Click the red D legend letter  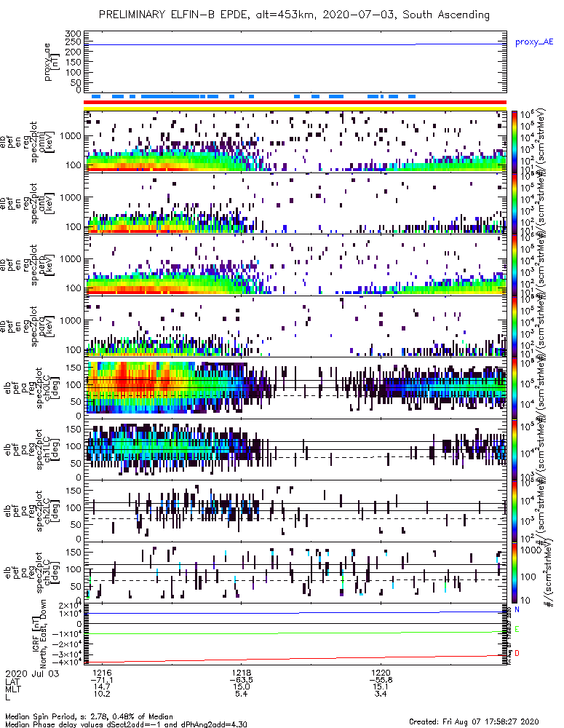point(517,653)
